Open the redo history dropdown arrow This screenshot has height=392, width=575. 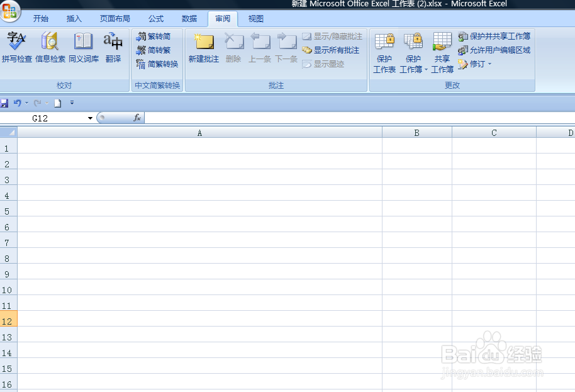tap(47, 103)
